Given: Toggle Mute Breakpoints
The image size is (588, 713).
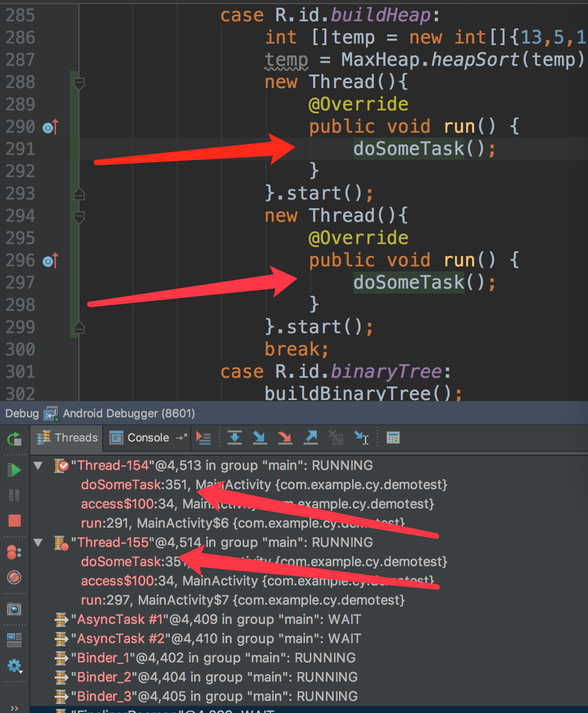Looking at the screenshot, I should pyautogui.click(x=15, y=578).
